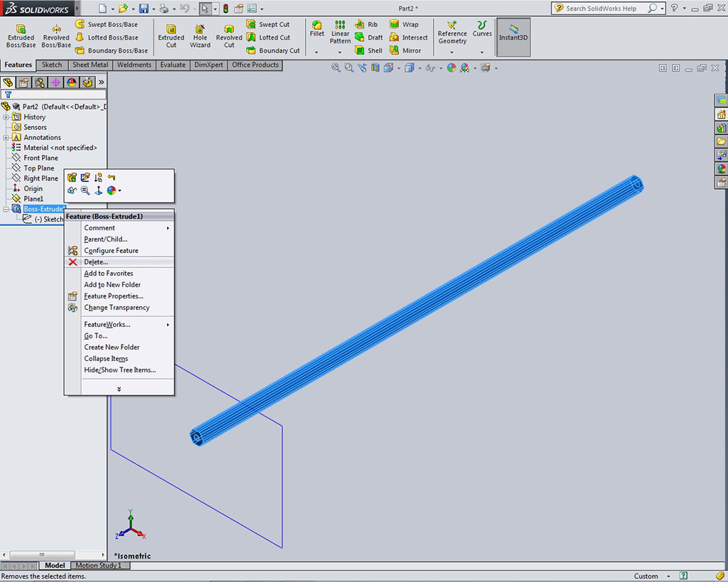This screenshot has height=582, width=728.
Task: Collapse the Boss-Extrude1 tree node
Action: click(x=6, y=210)
